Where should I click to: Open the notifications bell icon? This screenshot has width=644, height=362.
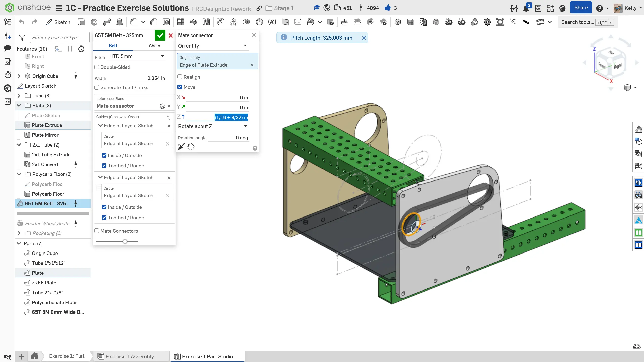[526, 8]
